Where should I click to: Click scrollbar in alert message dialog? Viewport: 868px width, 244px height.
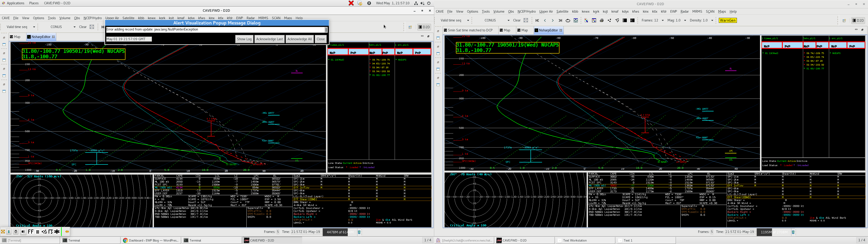click(326, 30)
